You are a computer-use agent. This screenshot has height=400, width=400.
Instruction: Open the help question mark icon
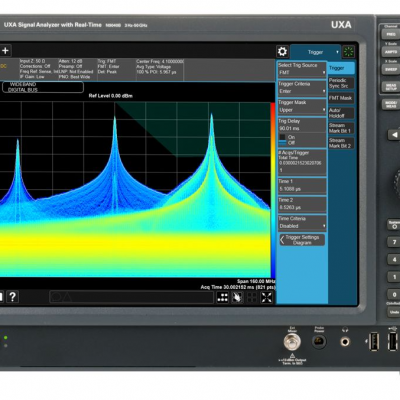pyautogui.click(x=12, y=297)
